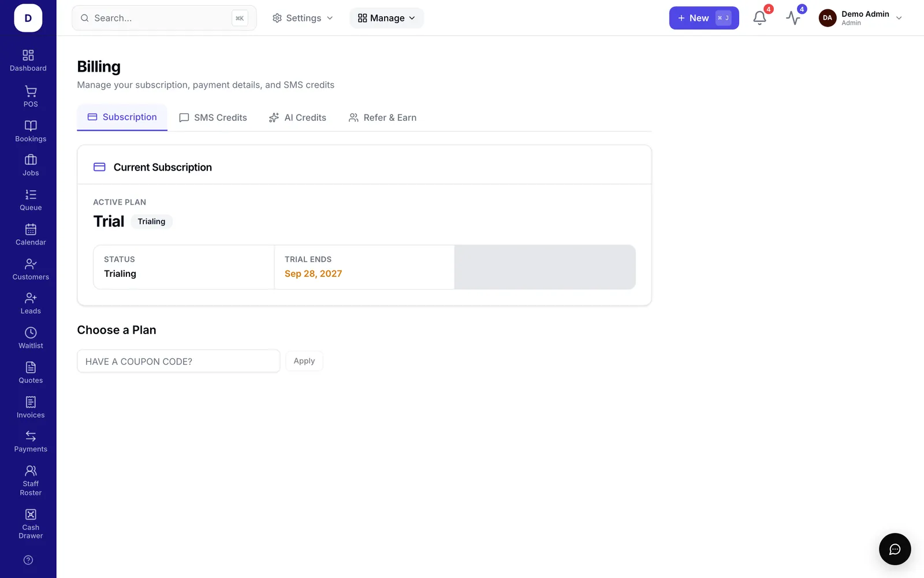924x578 pixels.
Task: Open the activity pulse icon
Action: (x=793, y=18)
